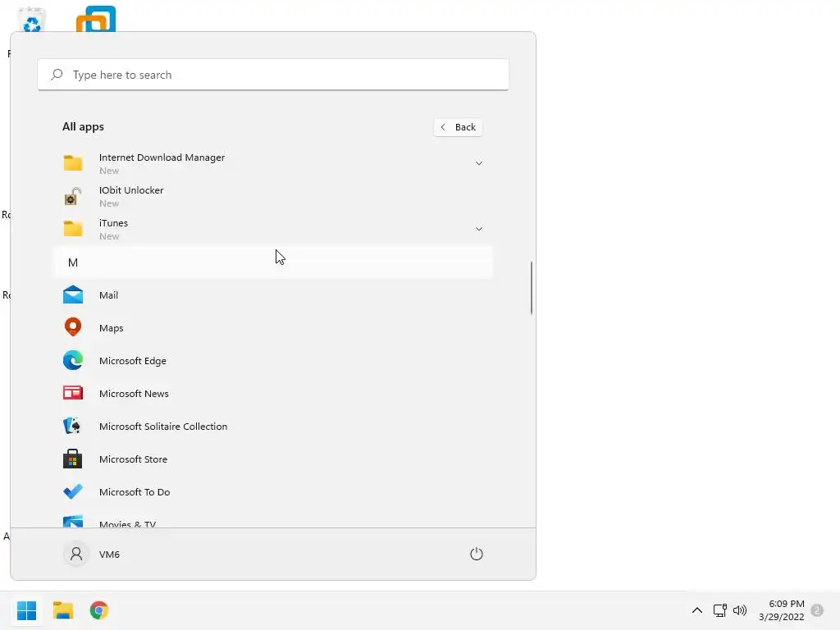Open the Microsoft Store bag icon

pyautogui.click(x=73, y=459)
